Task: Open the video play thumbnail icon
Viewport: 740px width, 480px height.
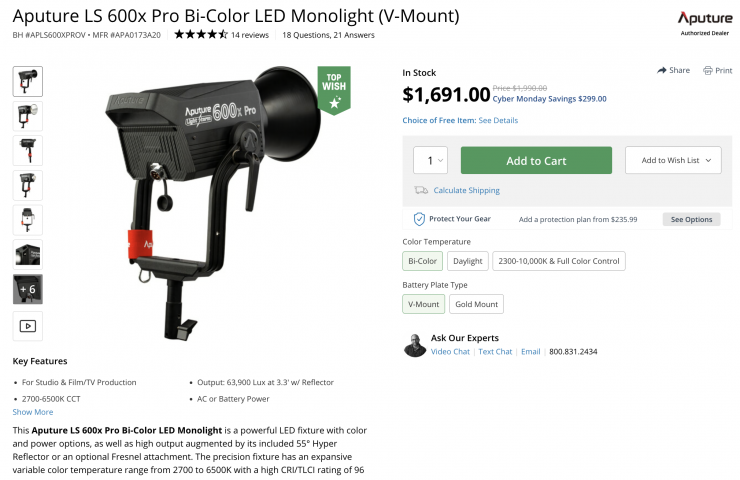Action: [x=27, y=325]
